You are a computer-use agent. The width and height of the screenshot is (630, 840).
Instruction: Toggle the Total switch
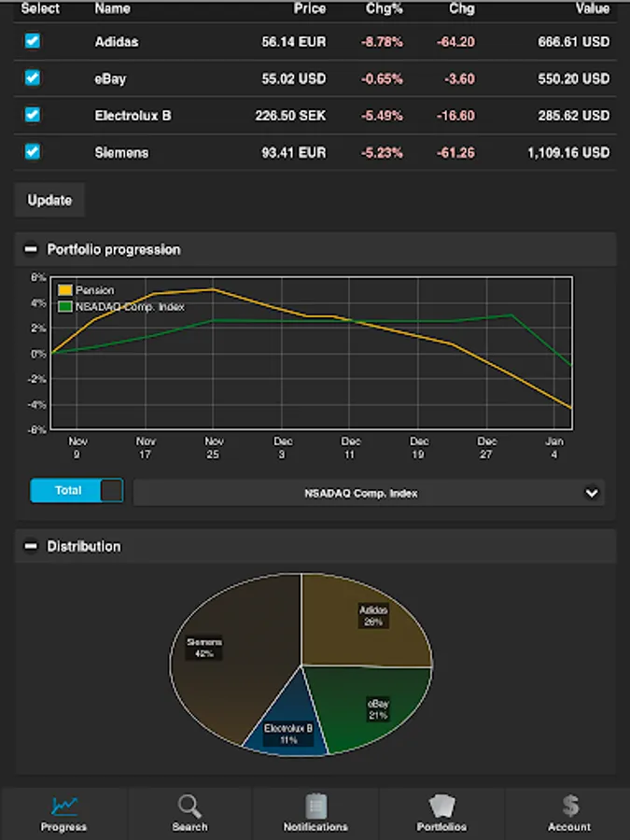pos(77,490)
